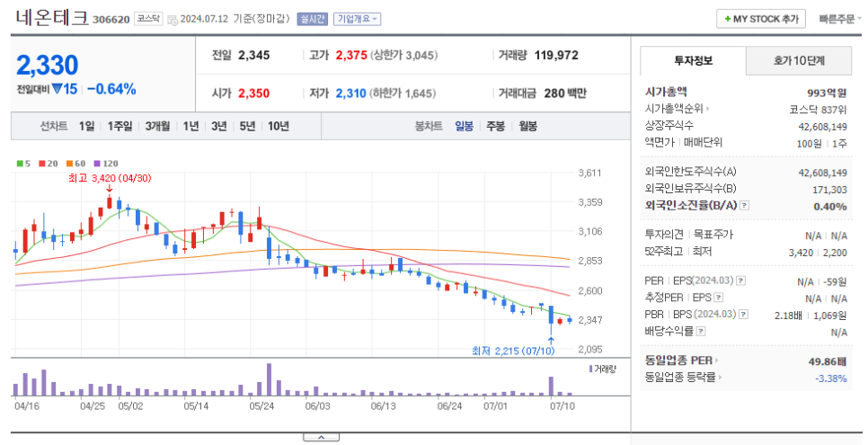
Task: Click the help icon next to PBR BPS(2024.03)
Action: [744, 315]
